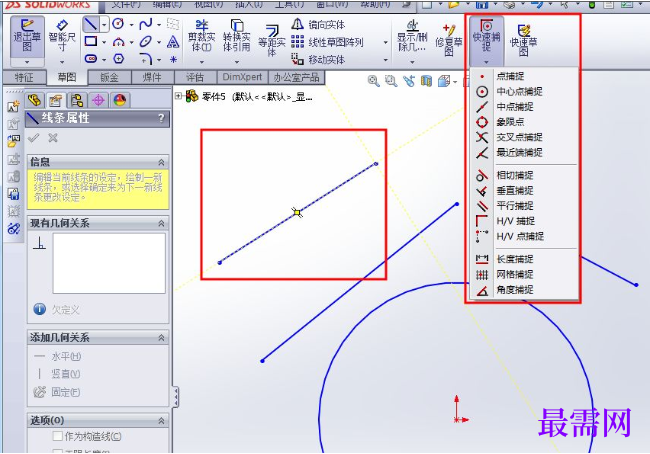This screenshot has height=454, width=650.
Task: Open the DimXpertManager crosshair tab icon
Action: click(x=98, y=100)
